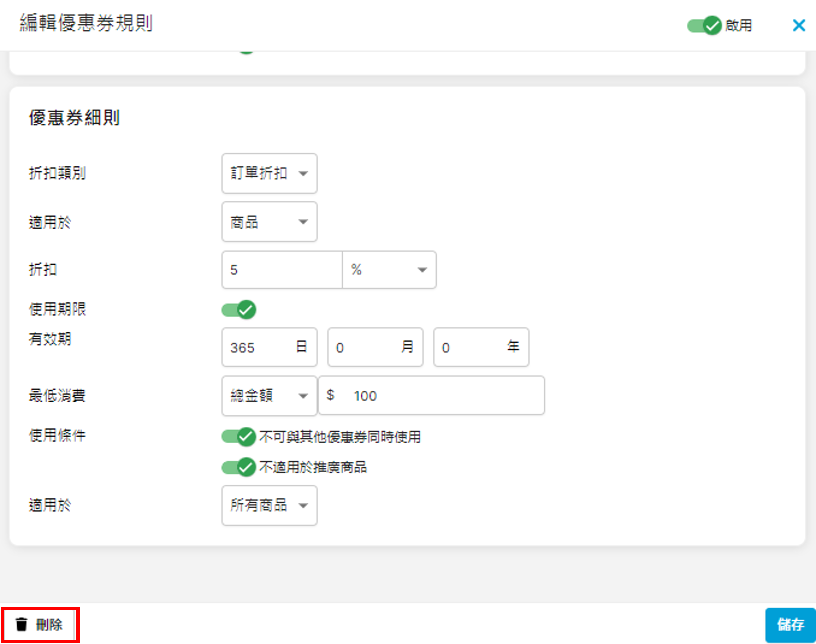
Task: Close the coupon rule editor with X
Action: pos(799,26)
